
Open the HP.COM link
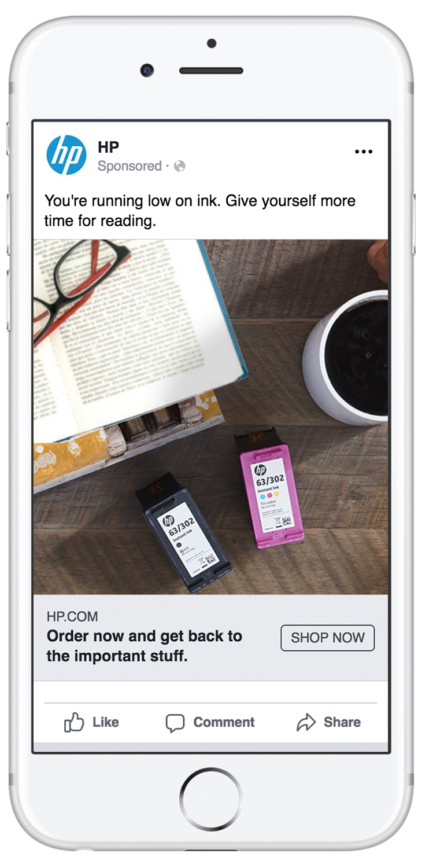point(72,616)
